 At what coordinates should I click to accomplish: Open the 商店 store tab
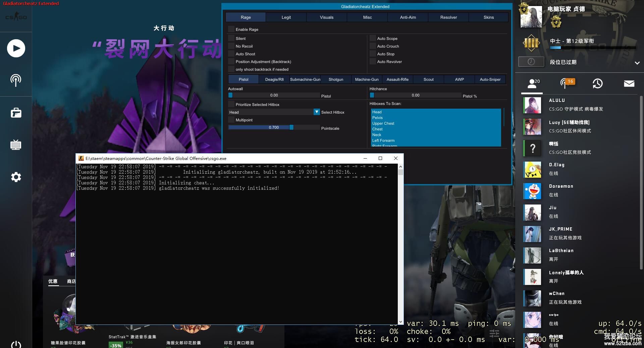coord(71,281)
